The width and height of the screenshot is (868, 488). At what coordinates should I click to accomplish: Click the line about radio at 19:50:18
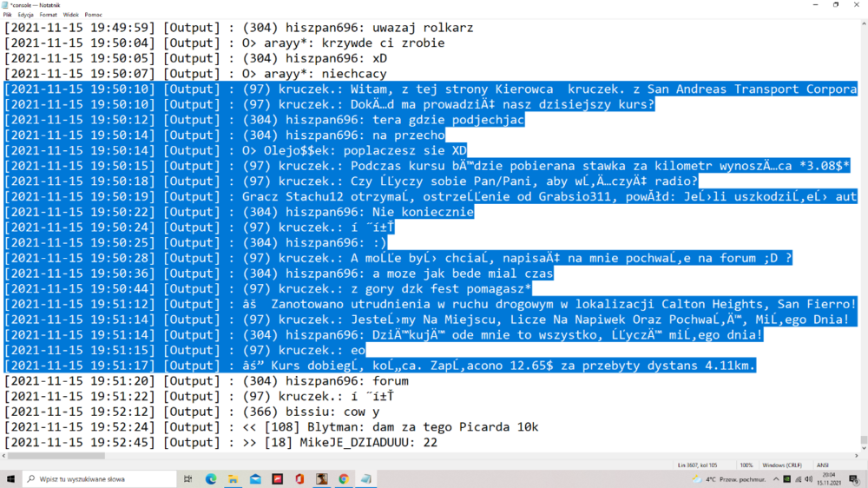(x=351, y=181)
